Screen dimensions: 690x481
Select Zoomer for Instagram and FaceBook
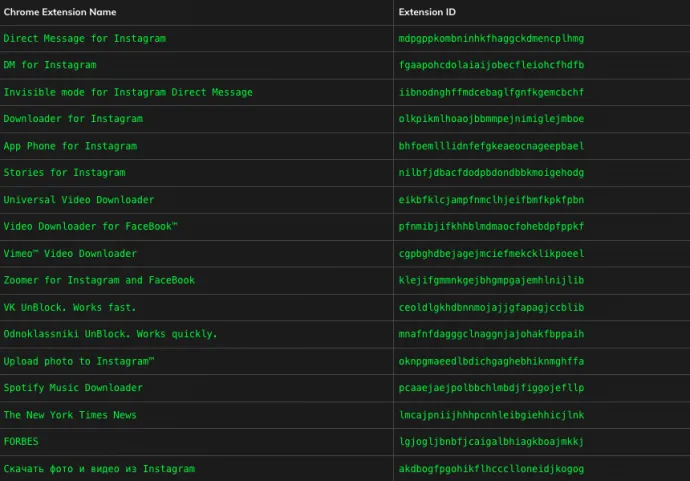point(99,280)
